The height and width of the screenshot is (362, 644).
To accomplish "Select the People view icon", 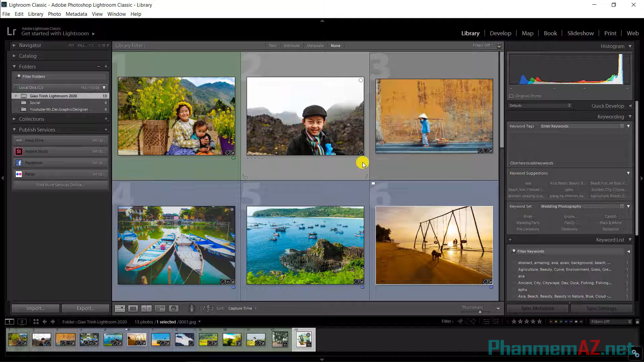I will pos(174,308).
